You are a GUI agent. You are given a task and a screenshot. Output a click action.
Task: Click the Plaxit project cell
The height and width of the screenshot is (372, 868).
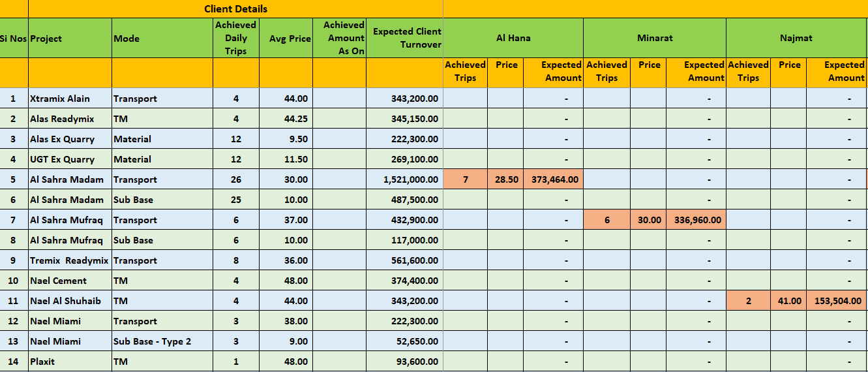point(70,362)
